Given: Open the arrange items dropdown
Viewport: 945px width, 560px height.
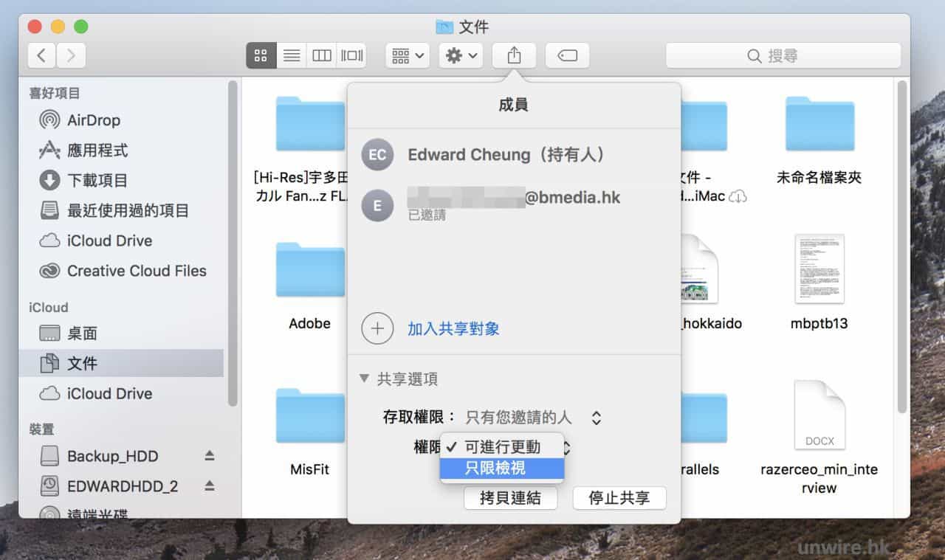Looking at the screenshot, I should click(x=407, y=56).
